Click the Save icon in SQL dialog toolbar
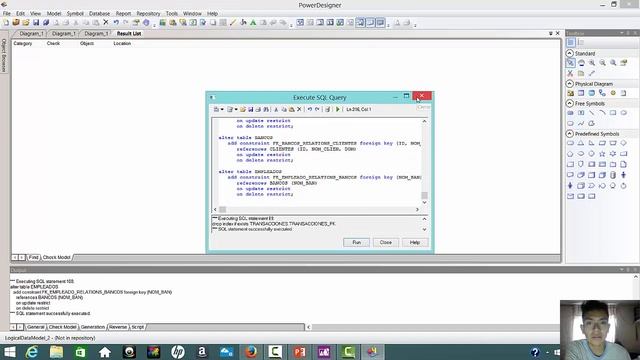The width and height of the screenshot is (640, 360). [x=251, y=109]
